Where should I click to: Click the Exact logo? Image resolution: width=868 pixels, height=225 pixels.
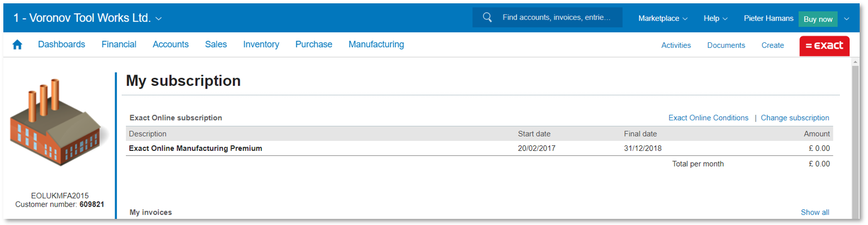824,46
